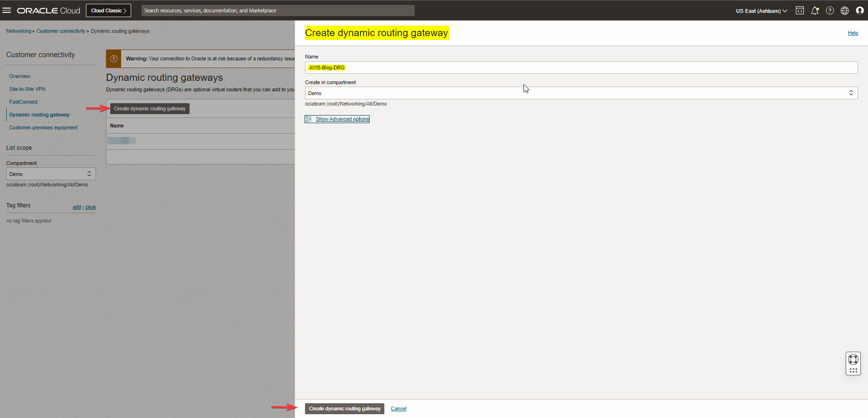Open the List scope Compartment dropdown
Image resolution: width=868 pixels, height=418 pixels.
point(51,174)
